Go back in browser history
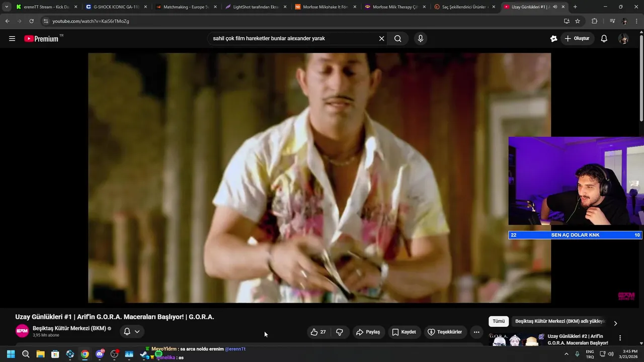 pyautogui.click(x=7, y=21)
